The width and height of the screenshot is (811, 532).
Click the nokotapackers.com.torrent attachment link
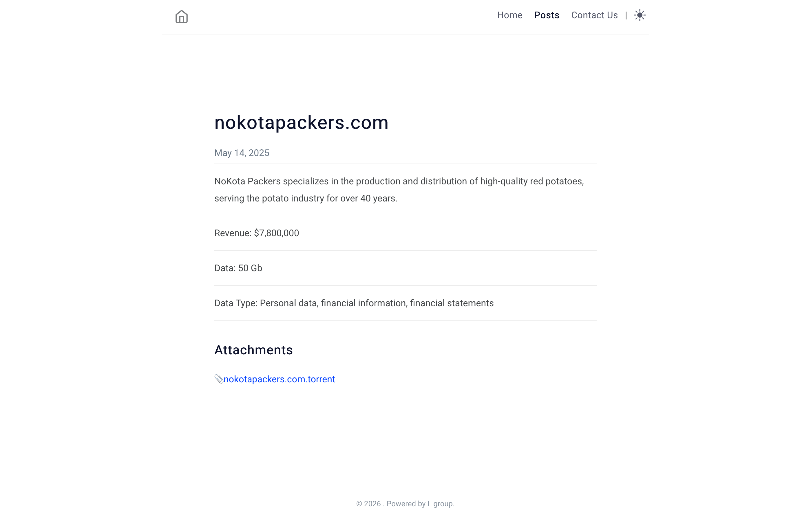(279, 379)
